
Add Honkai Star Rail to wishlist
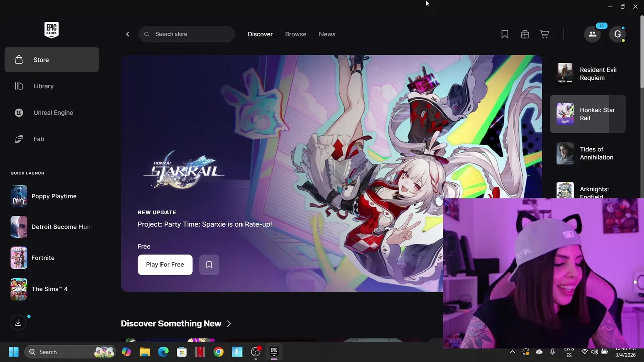pos(209,265)
